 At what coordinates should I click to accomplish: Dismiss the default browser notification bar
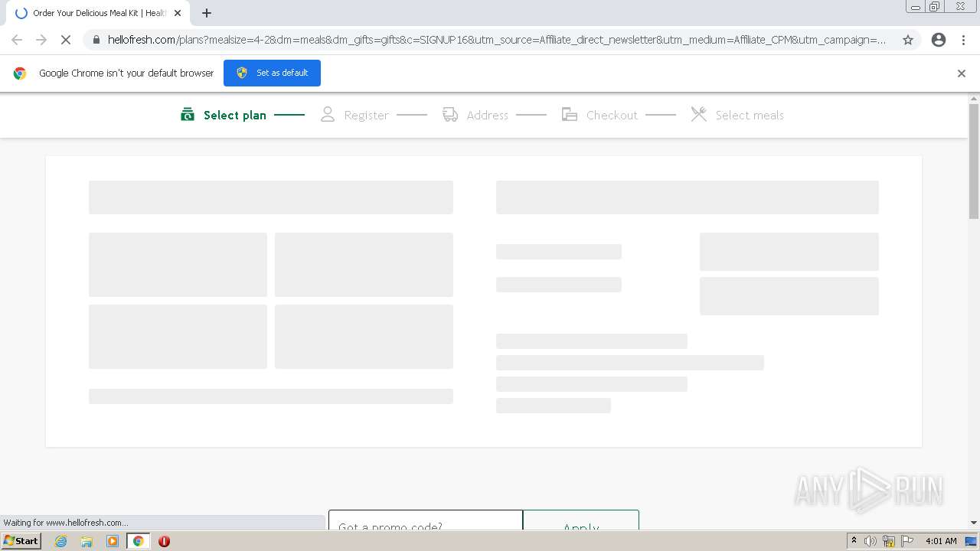click(962, 73)
